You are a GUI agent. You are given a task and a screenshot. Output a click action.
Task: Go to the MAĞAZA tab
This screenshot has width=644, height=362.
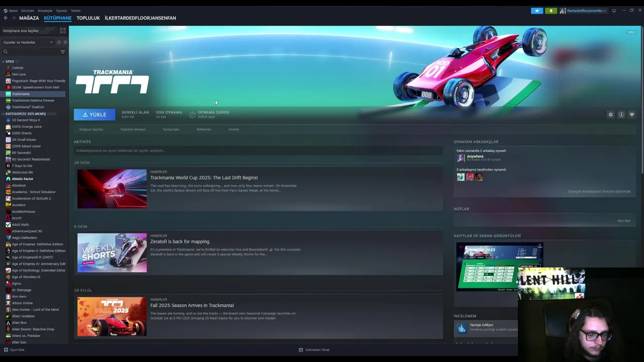click(29, 18)
